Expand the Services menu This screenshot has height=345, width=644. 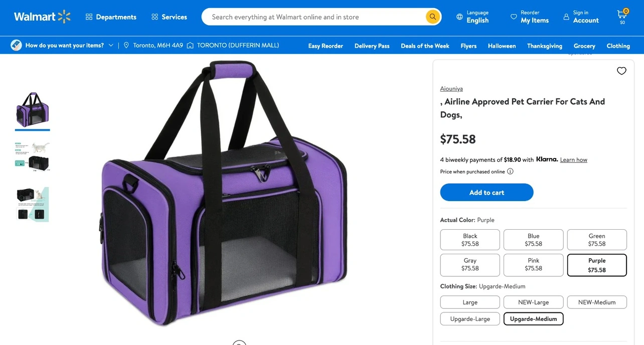(x=169, y=17)
